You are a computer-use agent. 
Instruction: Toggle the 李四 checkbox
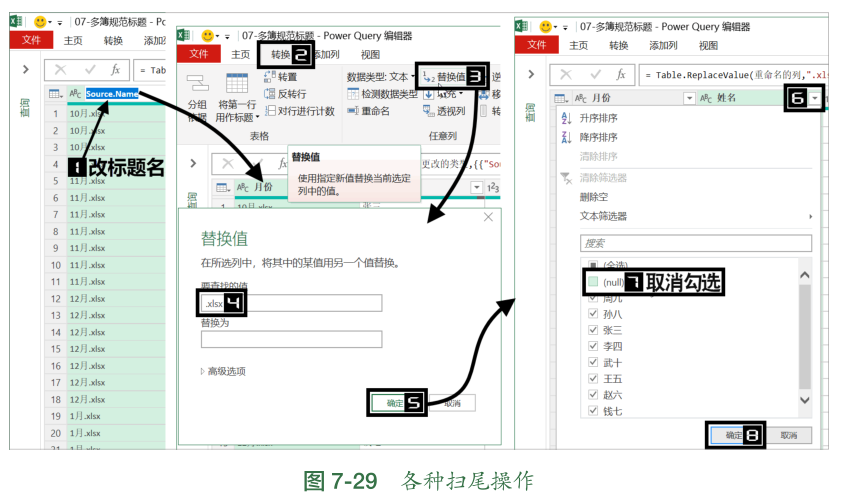coord(593,346)
